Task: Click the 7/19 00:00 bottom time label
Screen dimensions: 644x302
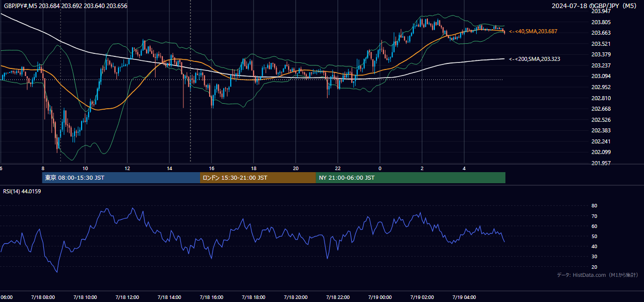Action: tap(379, 297)
